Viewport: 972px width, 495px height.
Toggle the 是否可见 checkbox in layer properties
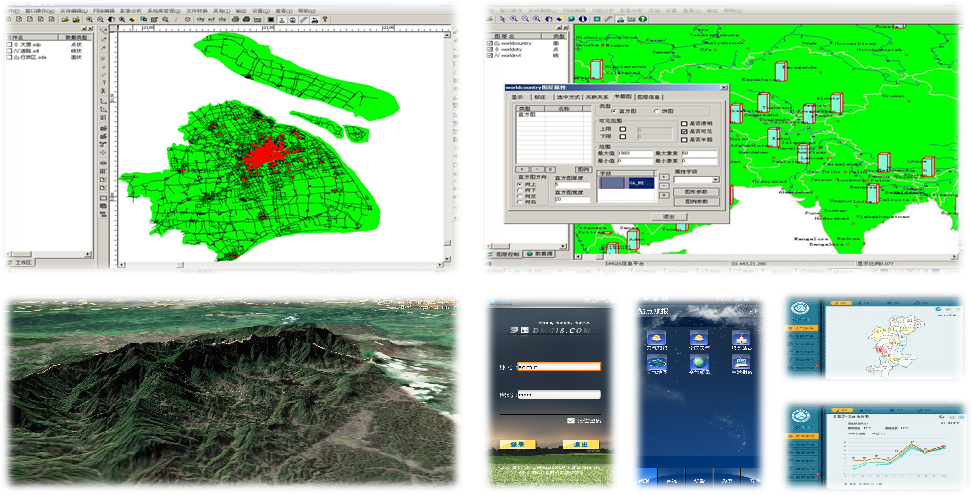point(684,131)
